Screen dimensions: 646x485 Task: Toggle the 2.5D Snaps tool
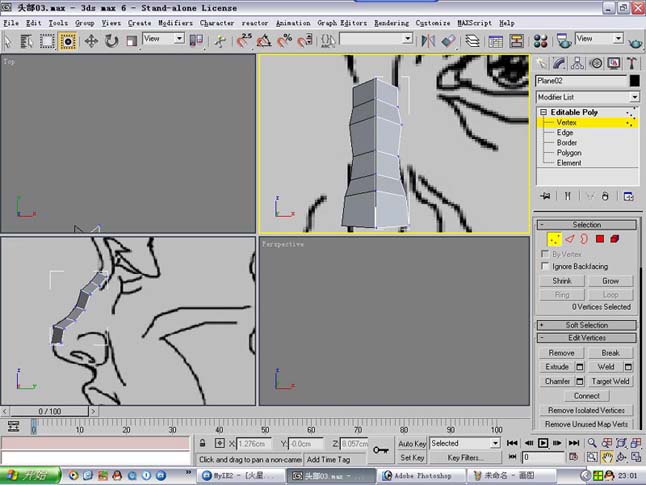click(x=244, y=41)
